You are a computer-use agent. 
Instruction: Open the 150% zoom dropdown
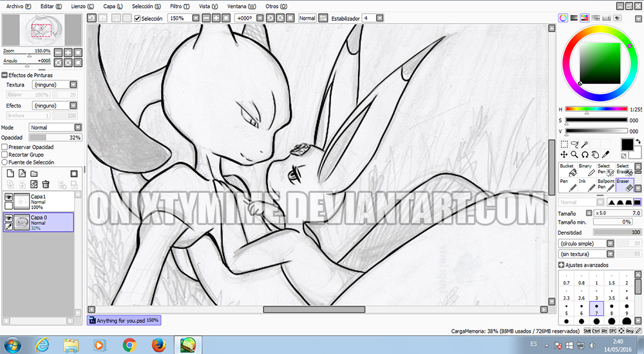point(196,18)
